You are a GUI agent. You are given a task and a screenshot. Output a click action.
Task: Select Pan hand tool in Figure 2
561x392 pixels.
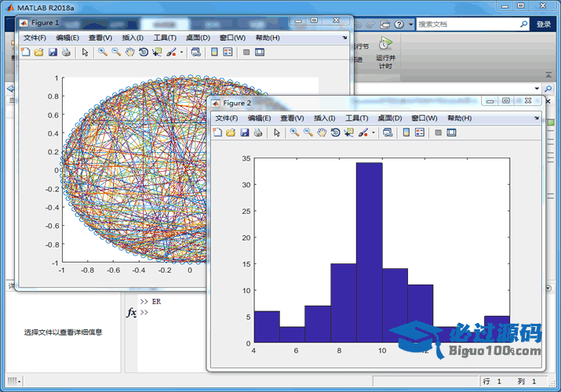pyautogui.click(x=321, y=132)
